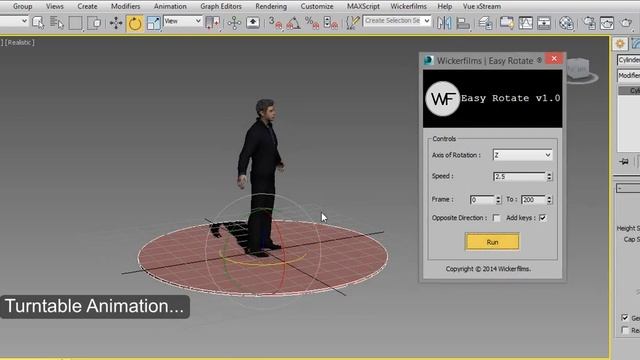Toggle the Spinner Snap icon
The width and height of the screenshot is (640, 360).
point(330,23)
